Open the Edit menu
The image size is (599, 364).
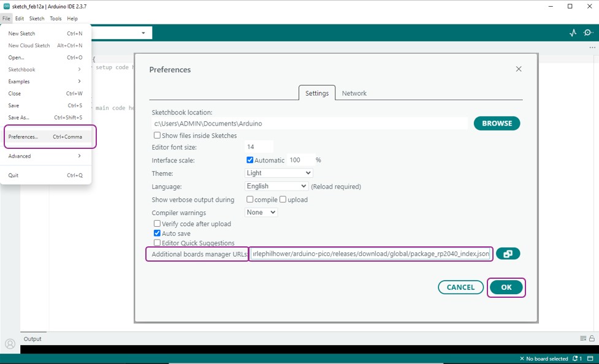tap(20, 18)
